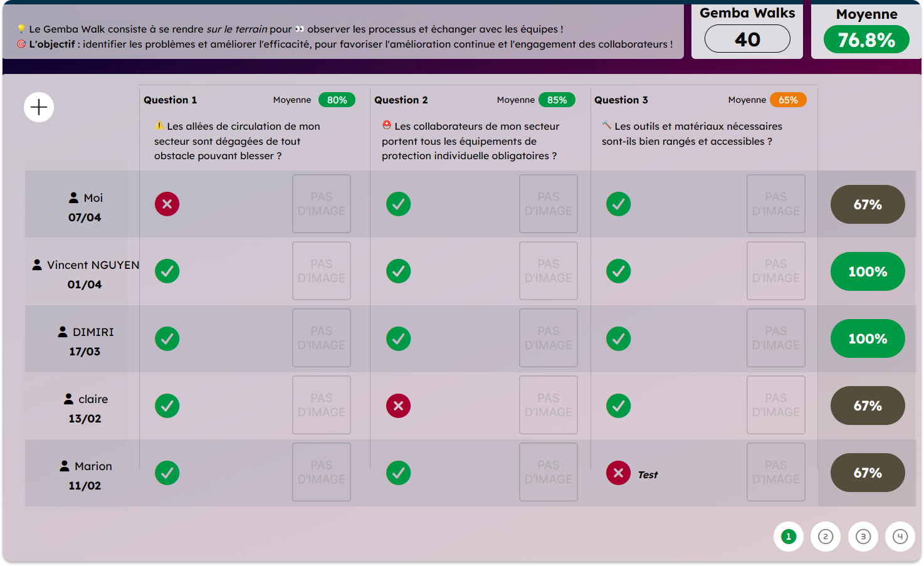Click the 67% score badge for Moi
This screenshot has width=924, height=566.
click(868, 204)
